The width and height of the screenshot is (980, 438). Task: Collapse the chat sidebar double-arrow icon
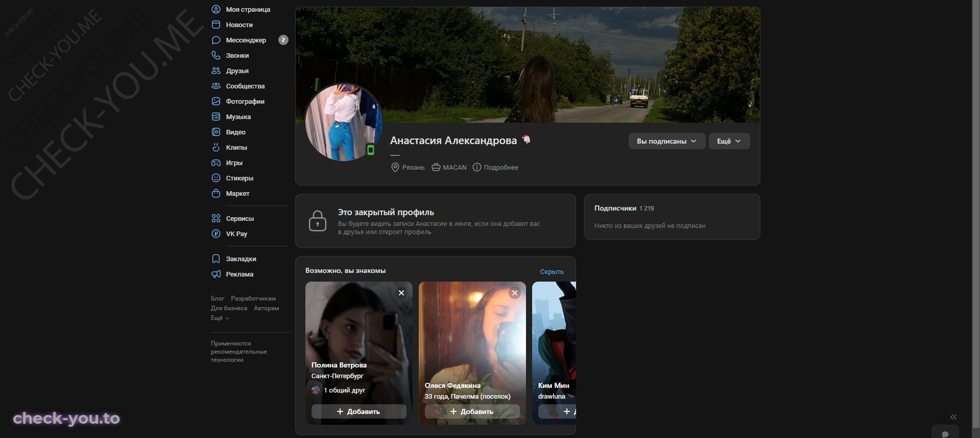(x=953, y=417)
